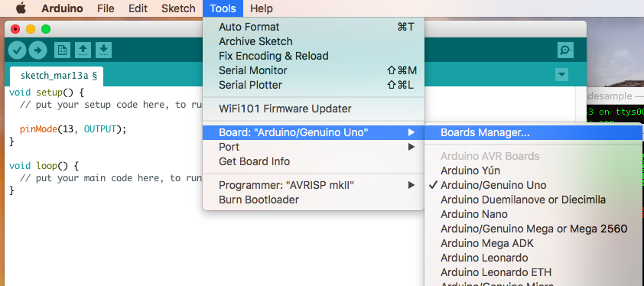The width and height of the screenshot is (644, 286).
Task: Open the tab options dropdown arrow
Action: pyautogui.click(x=561, y=75)
